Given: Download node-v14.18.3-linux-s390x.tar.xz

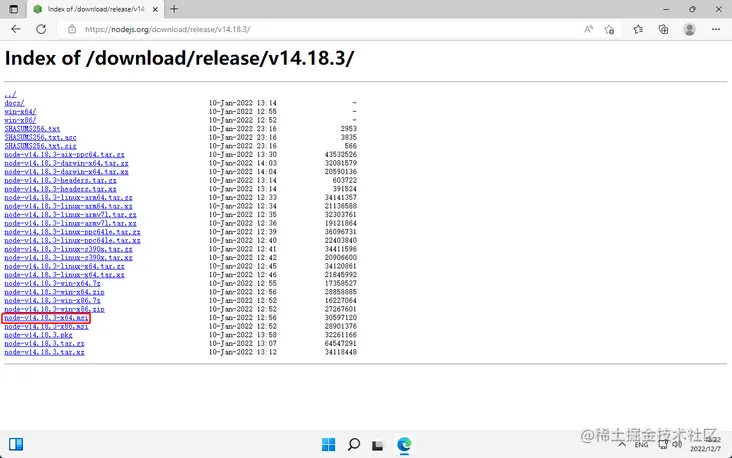Looking at the screenshot, I should point(68,258).
